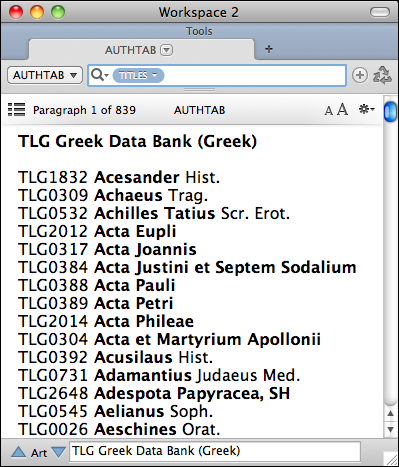Click the TLG Greek Data Bank text field
Viewport: 399px width, 467px height.
pos(215,451)
